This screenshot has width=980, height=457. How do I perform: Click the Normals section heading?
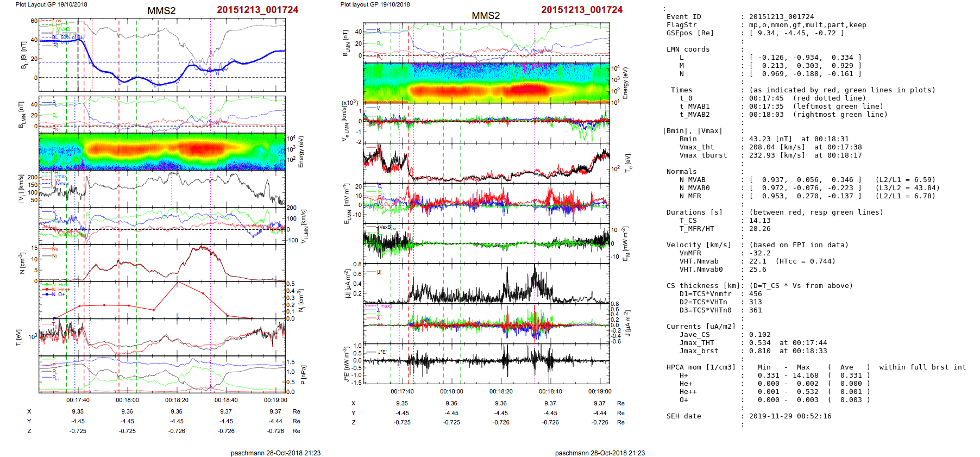(681, 172)
